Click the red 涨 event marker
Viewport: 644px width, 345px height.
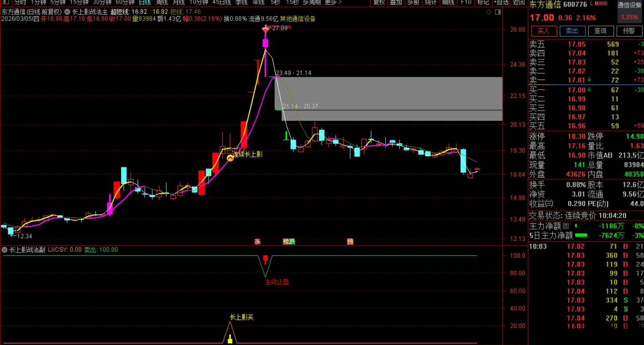pyautogui.click(x=257, y=241)
